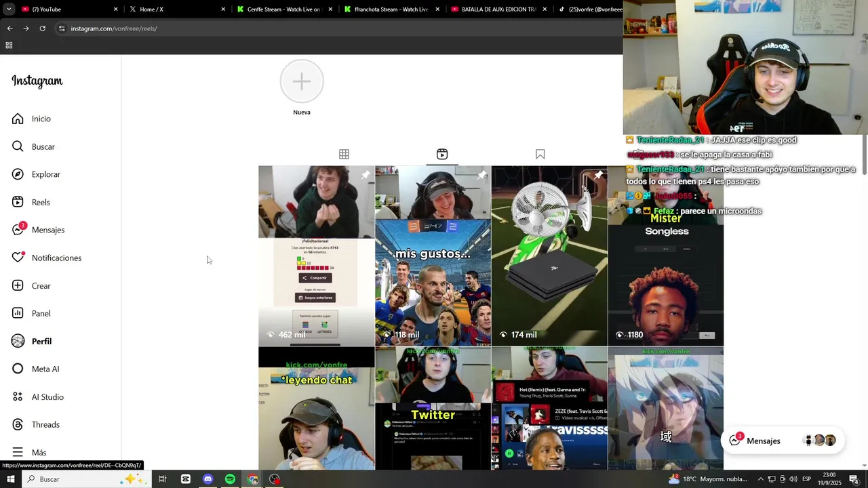Open Discord from the taskbar
868x488 pixels.
(x=208, y=479)
